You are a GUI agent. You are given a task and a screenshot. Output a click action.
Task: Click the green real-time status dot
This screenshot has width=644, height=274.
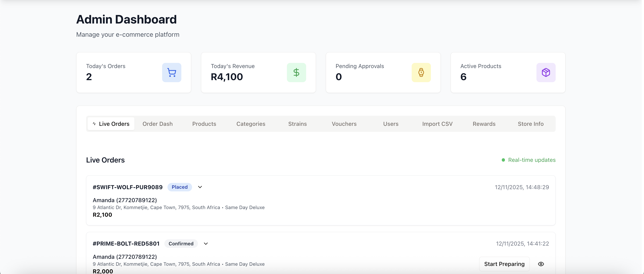(503, 160)
